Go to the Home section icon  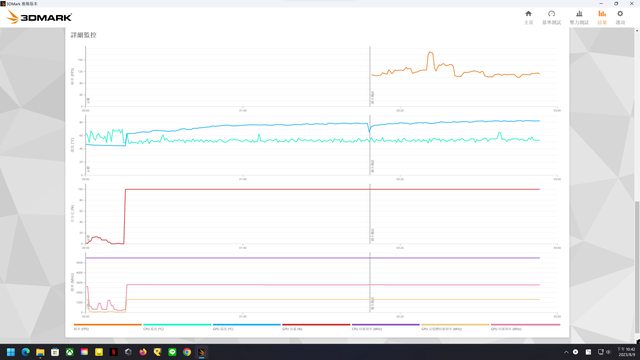(528, 17)
